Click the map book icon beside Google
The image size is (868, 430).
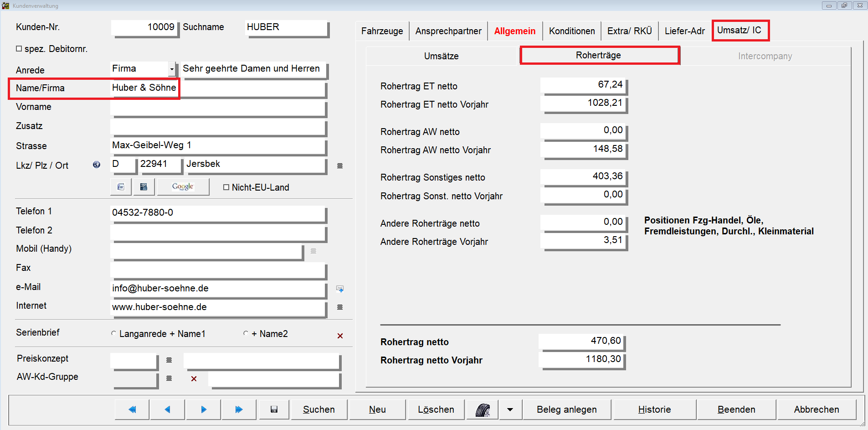[144, 187]
